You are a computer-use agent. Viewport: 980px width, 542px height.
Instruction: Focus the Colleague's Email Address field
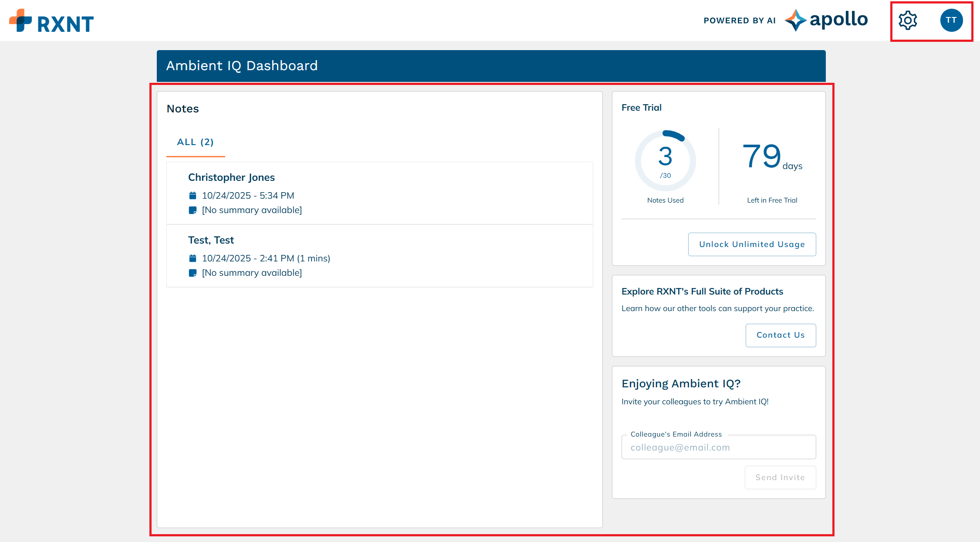click(718, 447)
